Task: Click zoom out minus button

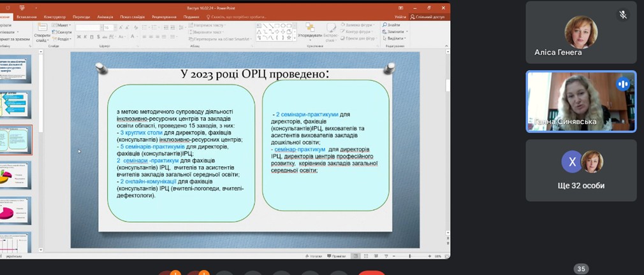Action: point(393,256)
